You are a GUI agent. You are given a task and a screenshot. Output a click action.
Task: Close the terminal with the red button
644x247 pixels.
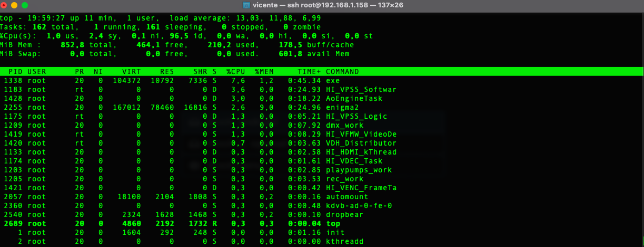(x=3, y=5)
